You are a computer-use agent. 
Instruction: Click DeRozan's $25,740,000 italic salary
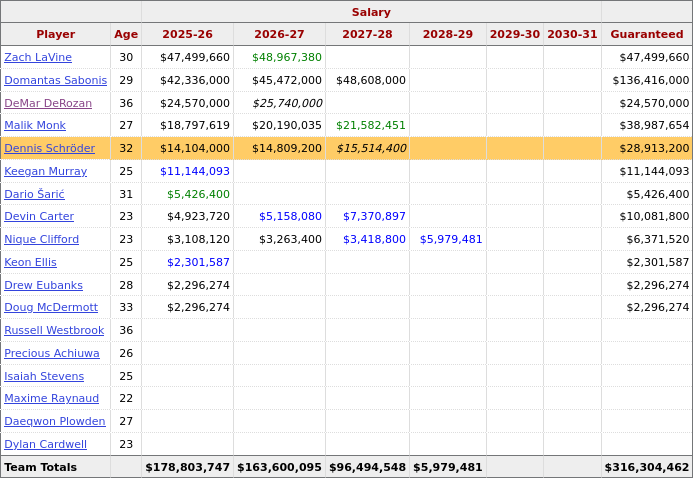click(x=287, y=103)
